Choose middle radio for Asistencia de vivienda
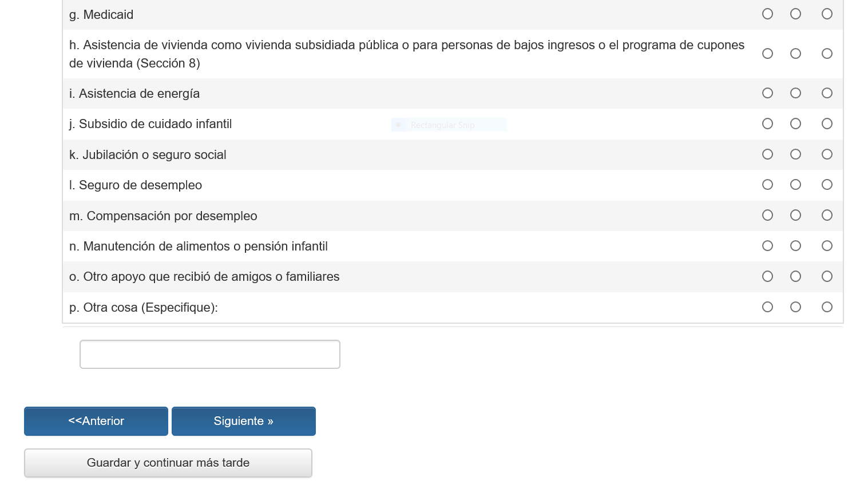The width and height of the screenshot is (868, 481). click(x=795, y=54)
